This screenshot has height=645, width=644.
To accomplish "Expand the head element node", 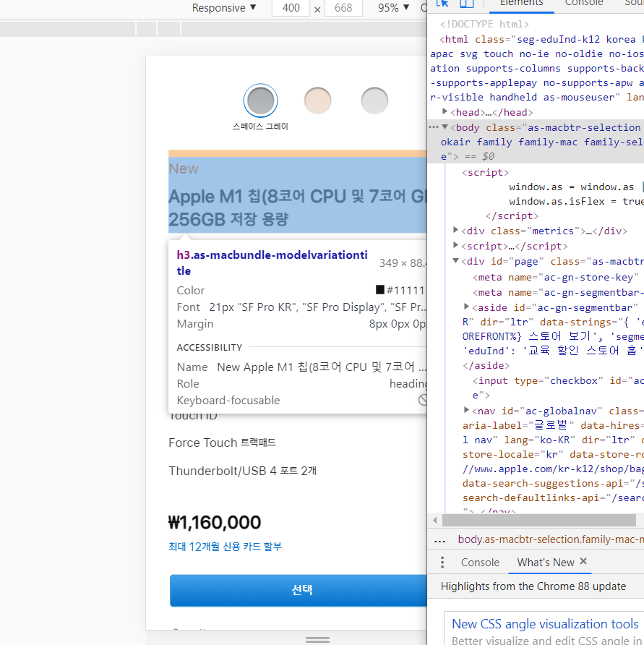I will [x=445, y=111].
